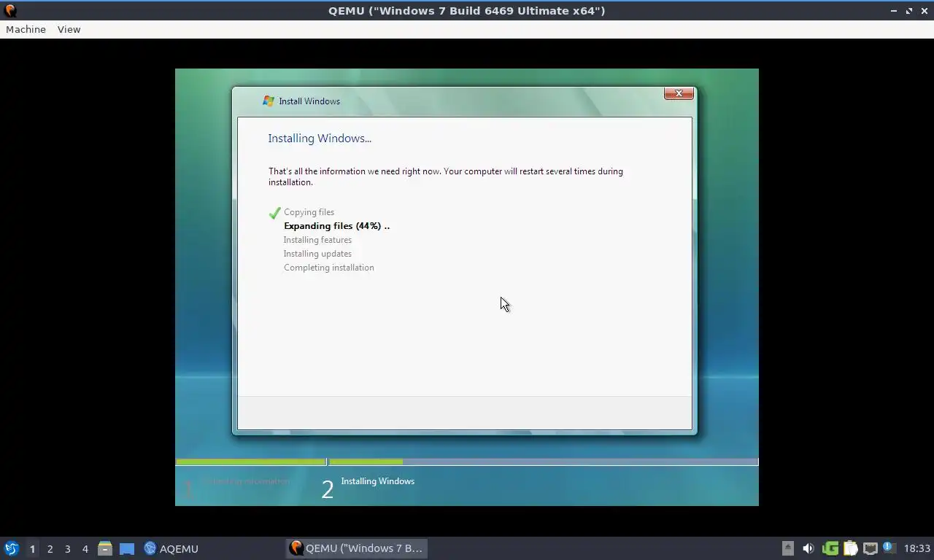Viewport: 934px width, 560px height.
Task: Click the Windows flag icon in dialog title
Action: coord(269,101)
